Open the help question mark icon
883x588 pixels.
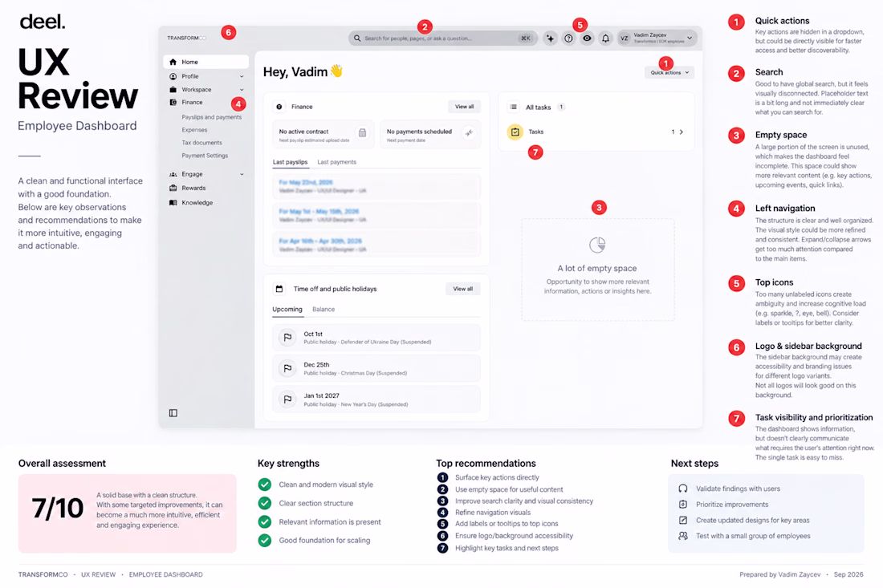pyautogui.click(x=569, y=39)
